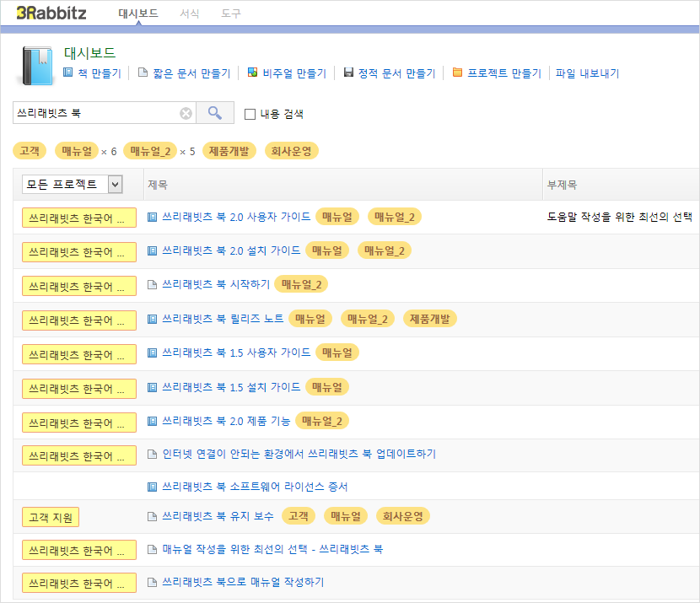Click the 책 만들기 book icon
This screenshot has height=603, width=700.
tap(67, 73)
